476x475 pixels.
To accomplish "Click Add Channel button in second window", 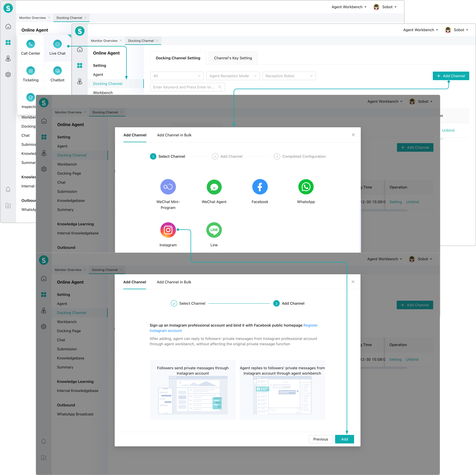I will 451,76.
